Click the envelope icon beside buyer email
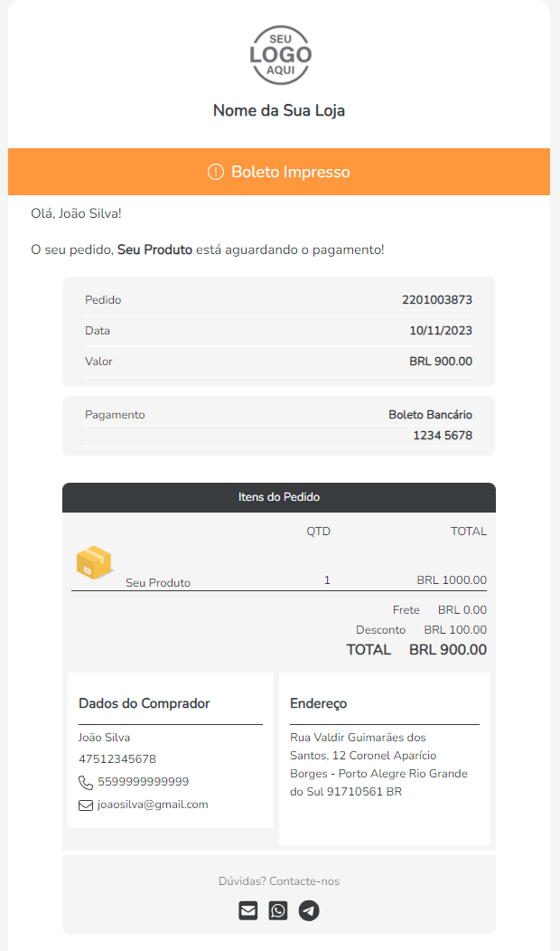 [86, 805]
